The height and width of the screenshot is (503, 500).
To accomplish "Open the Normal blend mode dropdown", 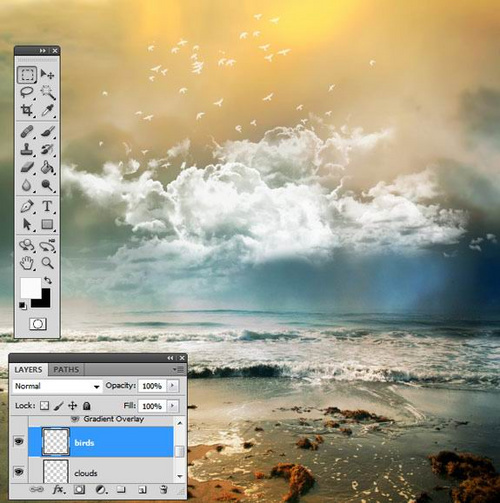I will click(x=57, y=386).
